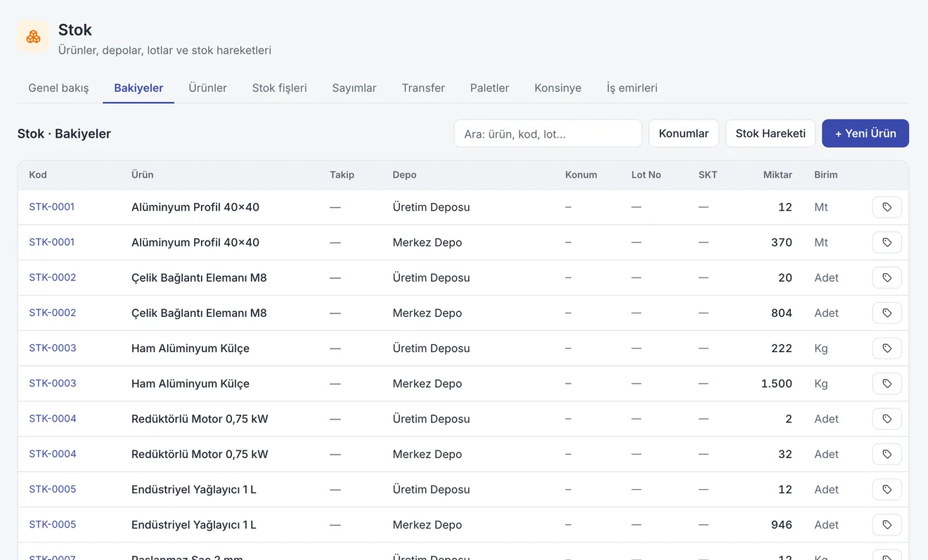928x560 pixels.
Task: Go to the Stok fişleri tab
Action: 280,88
